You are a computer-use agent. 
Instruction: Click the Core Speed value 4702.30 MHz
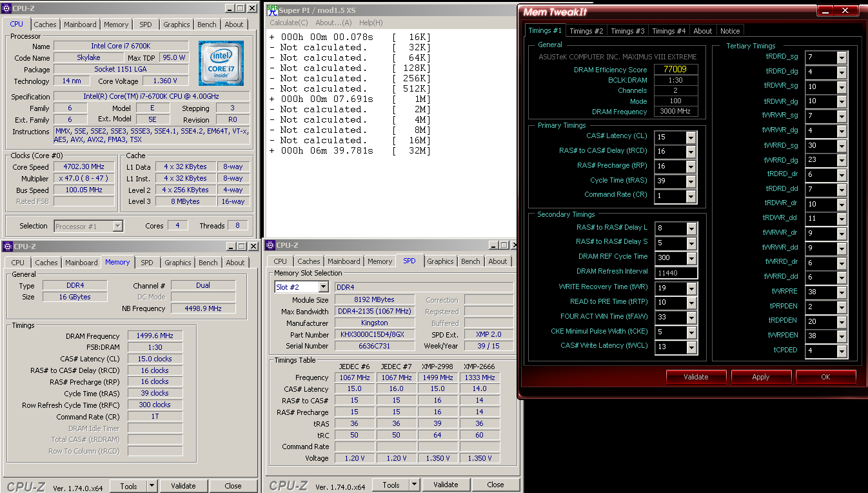[x=86, y=166]
